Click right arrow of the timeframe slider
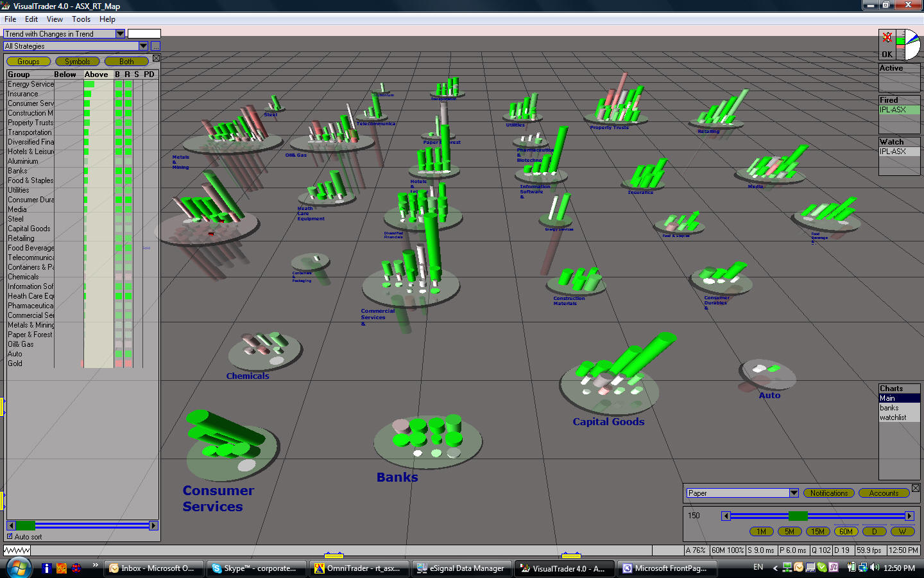This screenshot has height=578, width=924. tap(909, 516)
